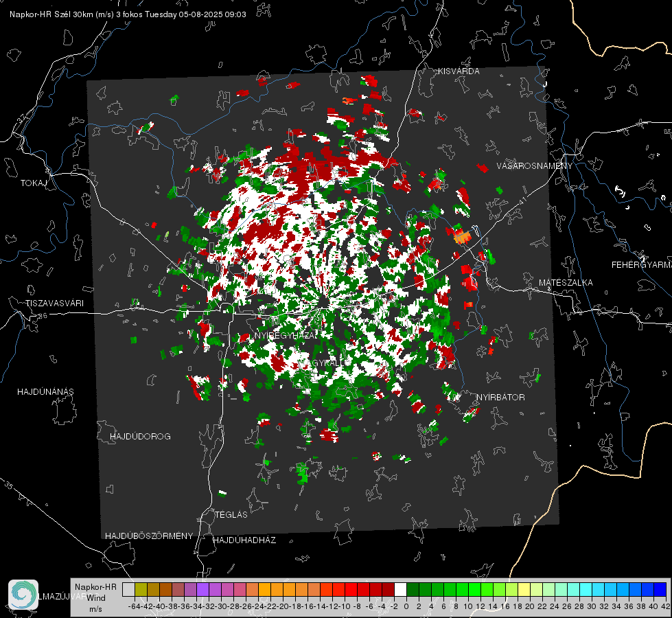Click the TOKAJ town label
Screen dimensions: 672x618
point(34,183)
